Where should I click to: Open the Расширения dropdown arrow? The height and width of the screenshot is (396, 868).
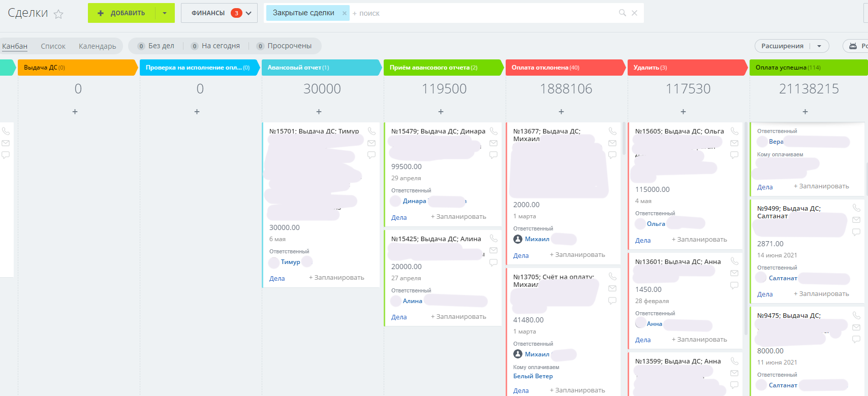(819, 46)
